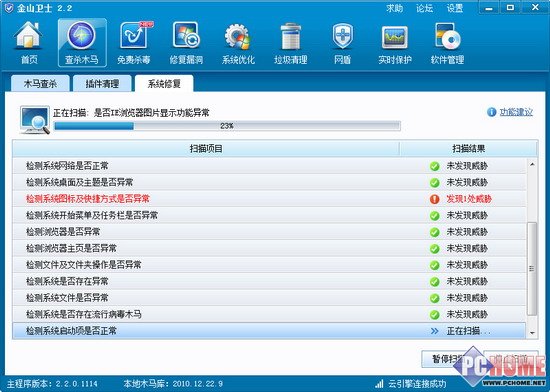Select row 检测文件及文件夹操作是否异常
This screenshot has width=550, height=392.
tap(269, 265)
